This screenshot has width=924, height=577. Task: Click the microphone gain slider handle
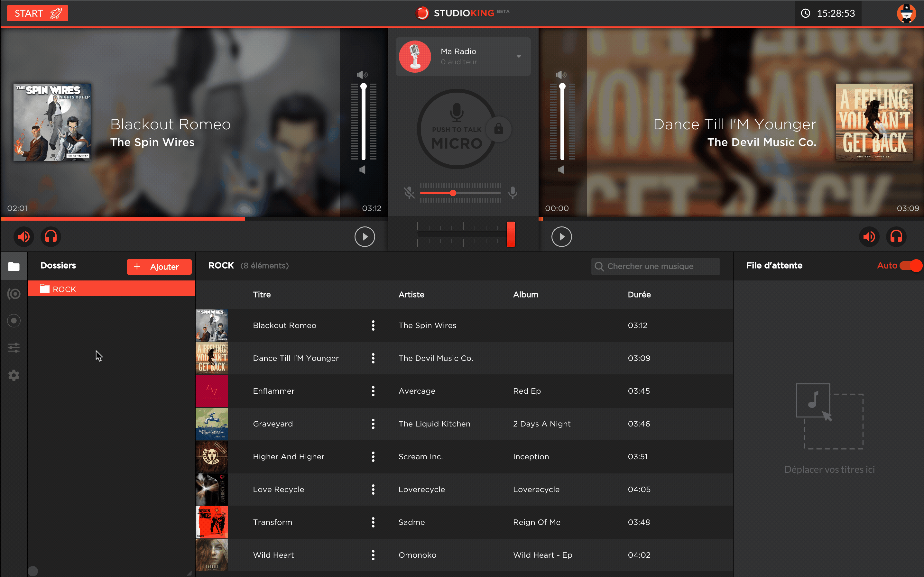(x=453, y=193)
